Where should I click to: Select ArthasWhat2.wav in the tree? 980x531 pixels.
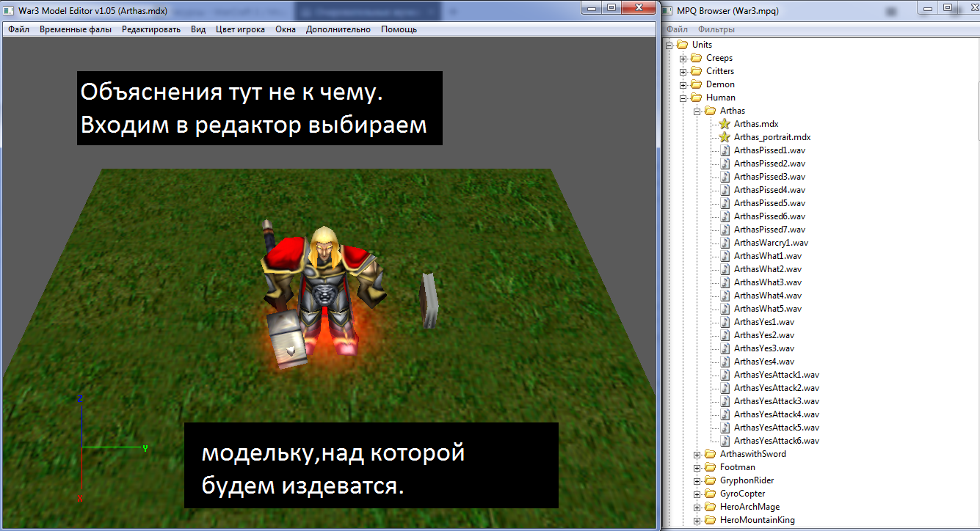point(768,269)
